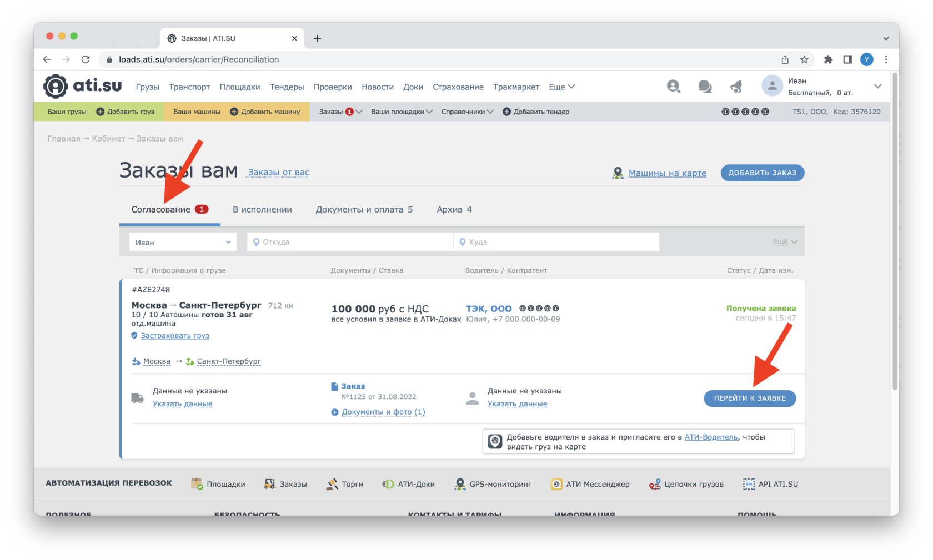Open АТИ Мессенджер in the footer bar
Screen dimensions: 933x560
[590, 484]
